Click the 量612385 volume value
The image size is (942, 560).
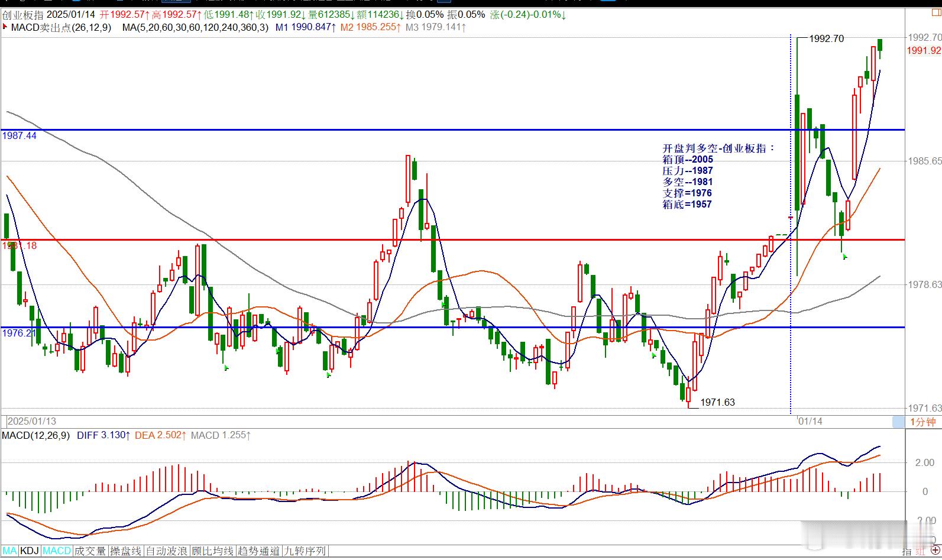tap(331, 14)
